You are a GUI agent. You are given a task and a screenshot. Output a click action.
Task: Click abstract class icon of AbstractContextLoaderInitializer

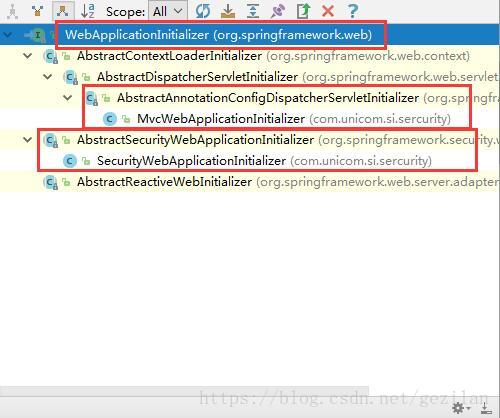point(50,56)
